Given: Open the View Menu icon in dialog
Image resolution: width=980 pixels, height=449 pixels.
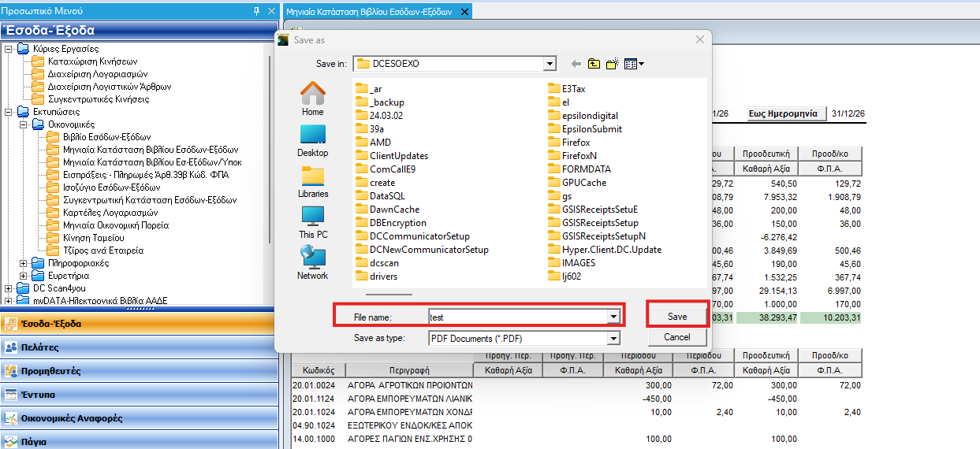Looking at the screenshot, I should coord(634,64).
